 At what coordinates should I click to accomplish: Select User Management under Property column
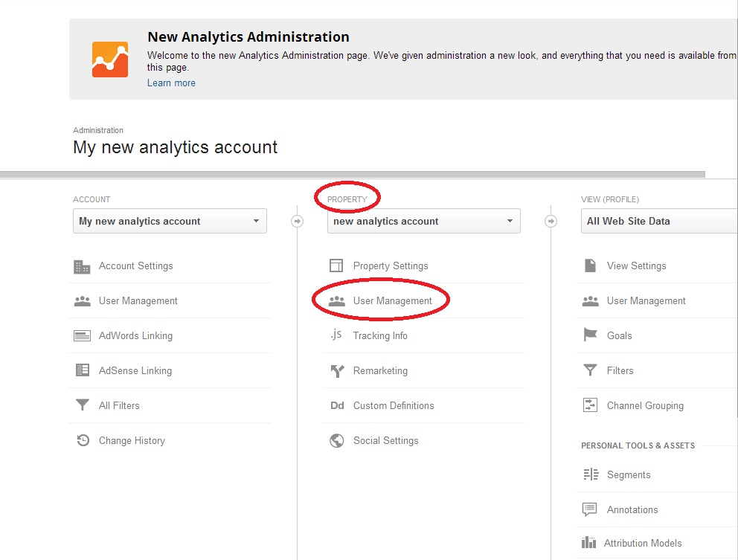pyautogui.click(x=392, y=301)
